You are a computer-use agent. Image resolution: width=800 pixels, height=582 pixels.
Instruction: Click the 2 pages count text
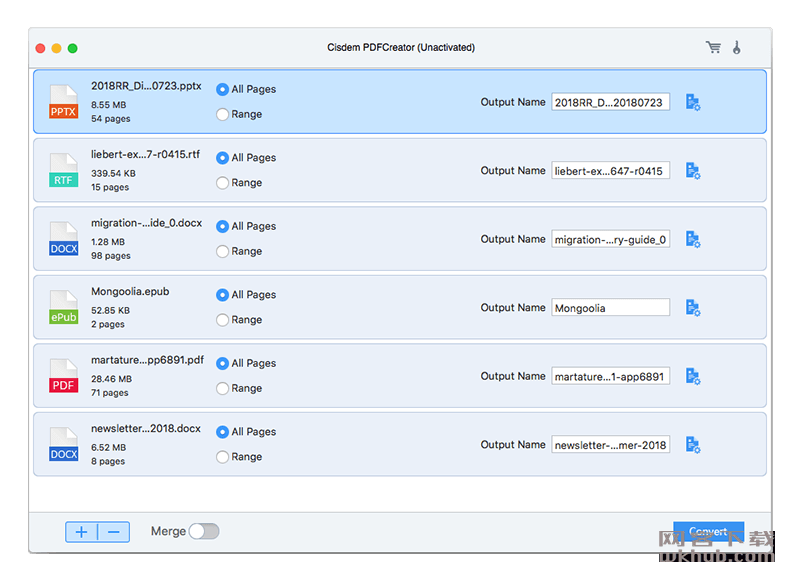[108, 324]
